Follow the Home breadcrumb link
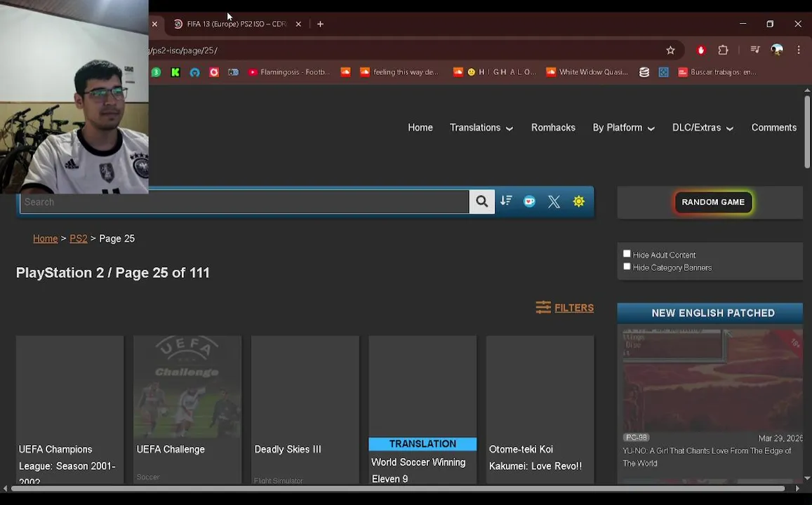The image size is (812, 505). 45,238
